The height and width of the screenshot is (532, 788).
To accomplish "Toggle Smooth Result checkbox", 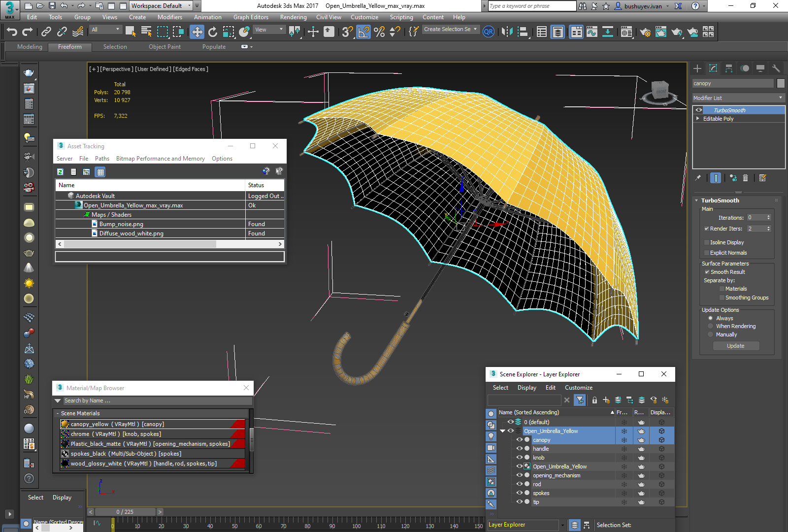I will (707, 272).
